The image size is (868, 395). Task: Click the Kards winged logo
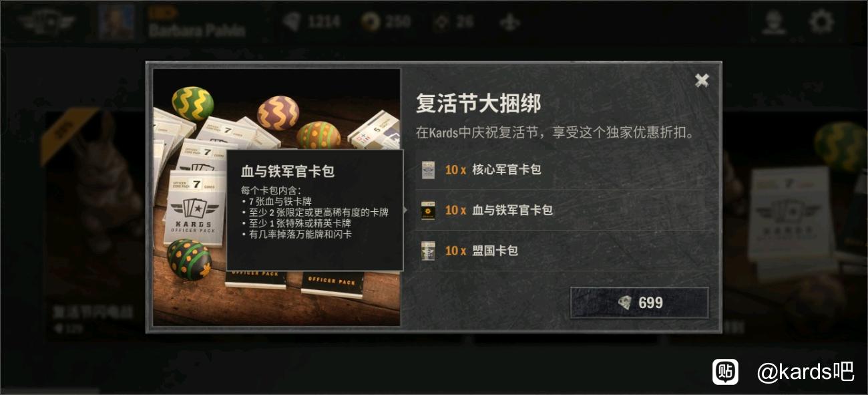click(x=46, y=22)
